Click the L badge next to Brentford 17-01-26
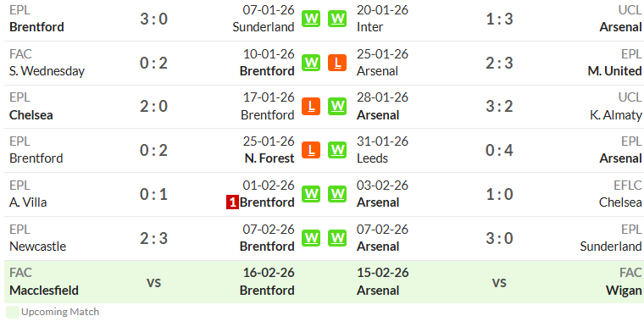The height and width of the screenshot is (327, 644). (x=311, y=107)
